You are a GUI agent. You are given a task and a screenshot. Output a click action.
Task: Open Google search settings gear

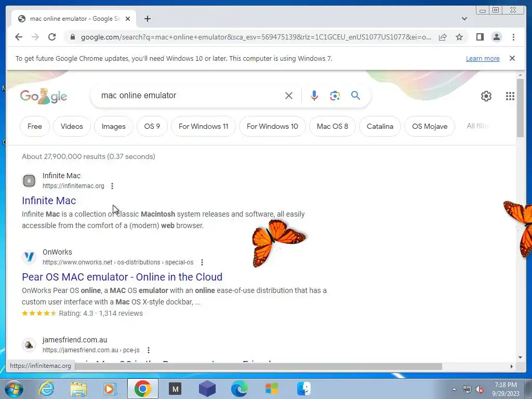[x=486, y=96]
